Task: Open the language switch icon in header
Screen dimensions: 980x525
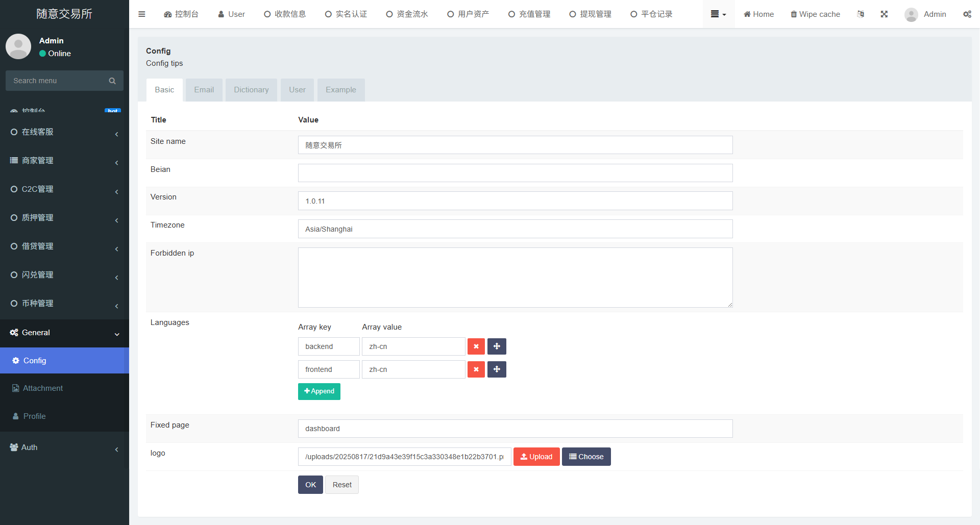Action: pyautogui.click(x=861, y=14)
